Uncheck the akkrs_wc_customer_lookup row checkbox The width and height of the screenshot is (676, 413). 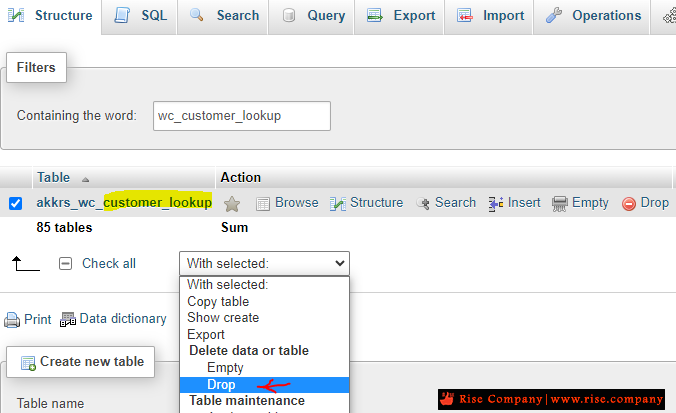pos(16,203)
